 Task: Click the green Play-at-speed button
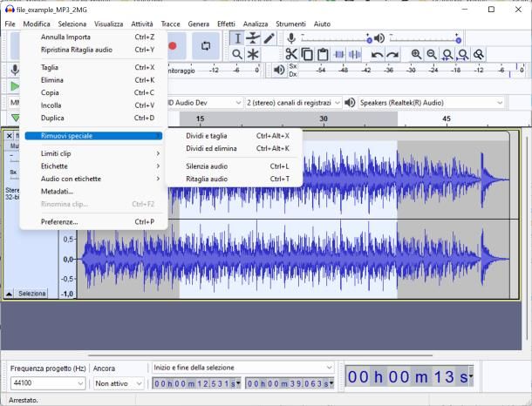pos(15,86)
